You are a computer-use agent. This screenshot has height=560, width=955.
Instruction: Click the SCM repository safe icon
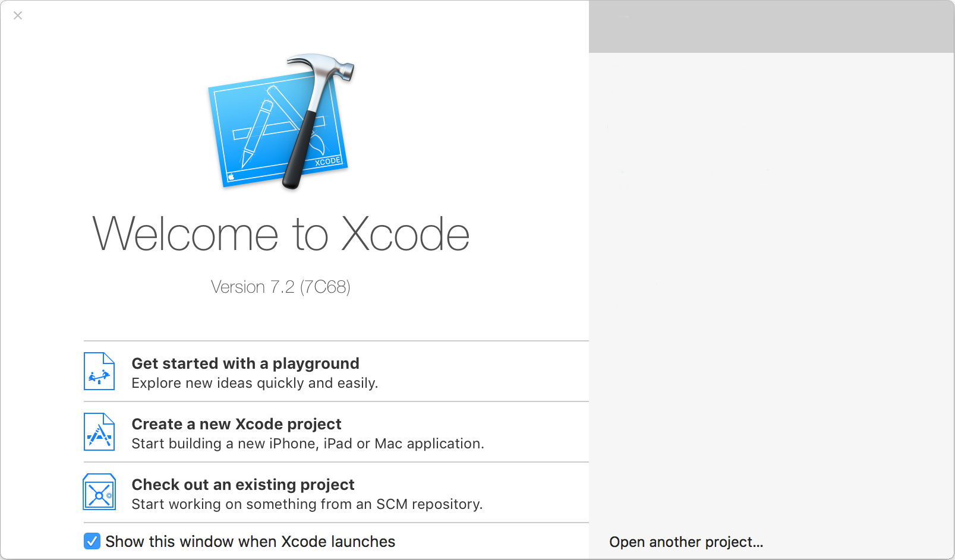[99, 493]
